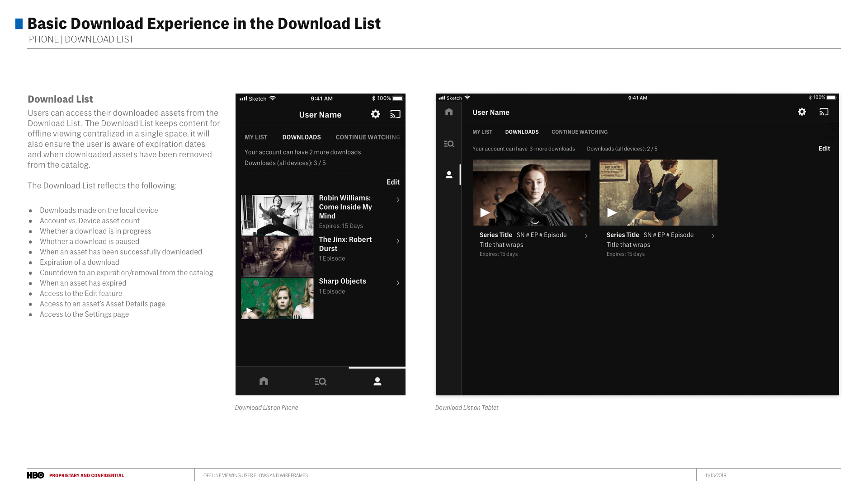Screen dimensions: 868x488
Task: Tap Edit on the tablet download list
Action: [824, 148]
